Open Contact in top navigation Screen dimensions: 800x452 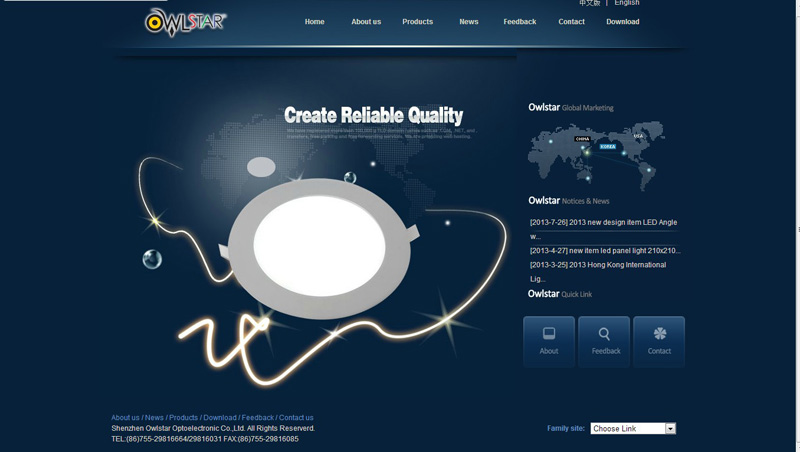pyautogui.click(x=571, y=21)
